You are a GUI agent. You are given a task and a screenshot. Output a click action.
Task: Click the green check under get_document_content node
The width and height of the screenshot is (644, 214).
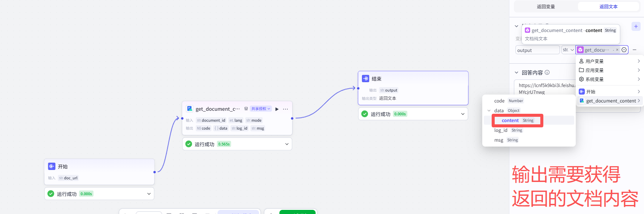[189, 144]
